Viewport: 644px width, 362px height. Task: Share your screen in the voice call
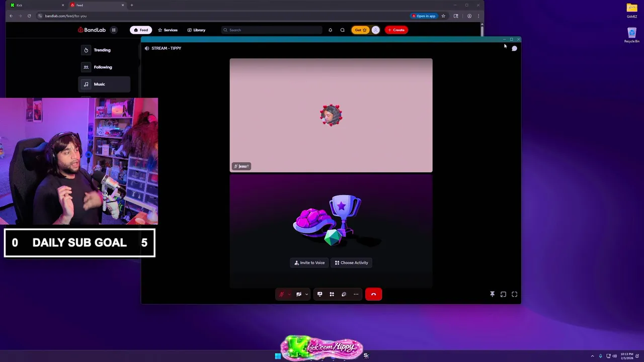coord(319,294)
